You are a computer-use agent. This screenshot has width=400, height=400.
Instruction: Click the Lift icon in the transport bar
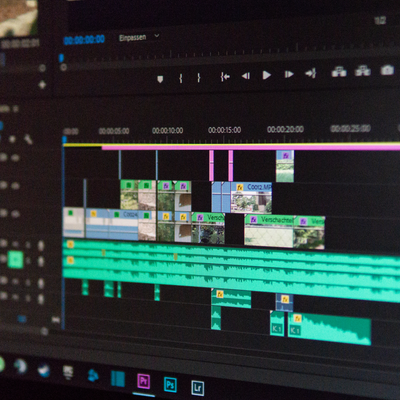pyautogui.click(x=339, y=72)
